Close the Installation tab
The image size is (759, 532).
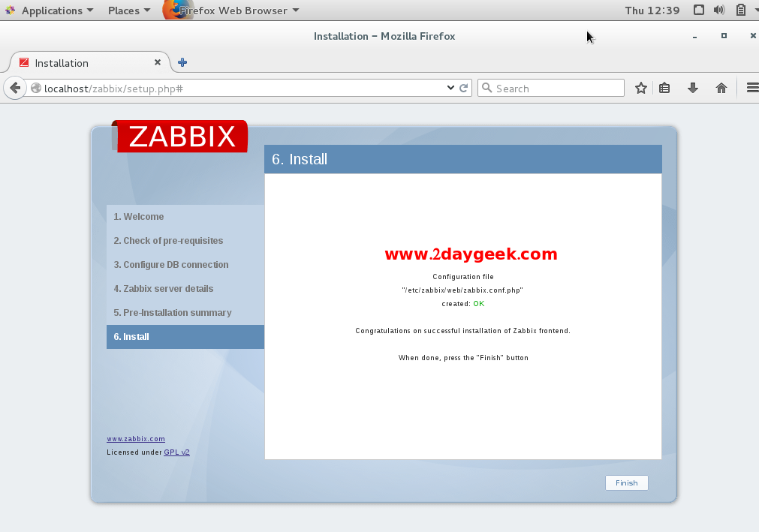tap(158, 62)
